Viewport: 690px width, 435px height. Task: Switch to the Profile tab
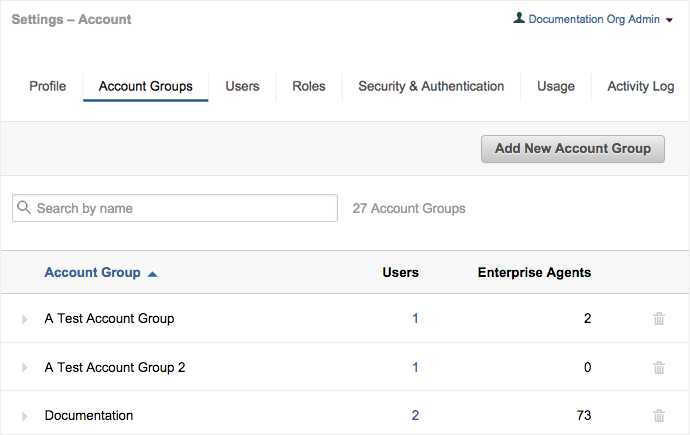pyautogui.click(x=47, y=86)
